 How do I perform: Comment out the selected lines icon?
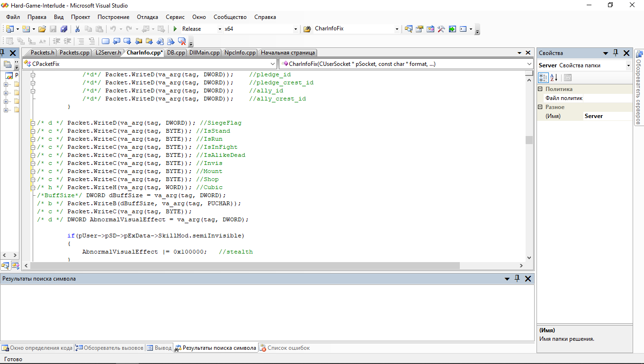coord(81,41)
